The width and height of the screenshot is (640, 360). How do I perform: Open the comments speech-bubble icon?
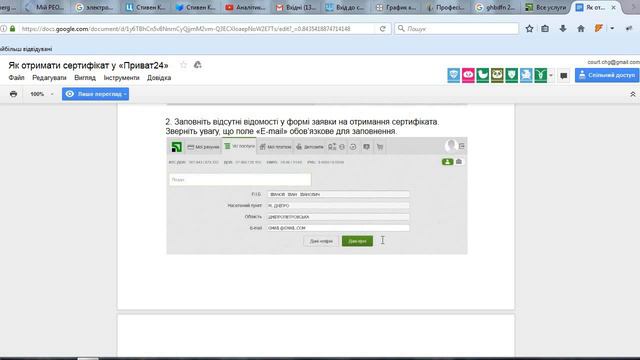coord(564,76)
